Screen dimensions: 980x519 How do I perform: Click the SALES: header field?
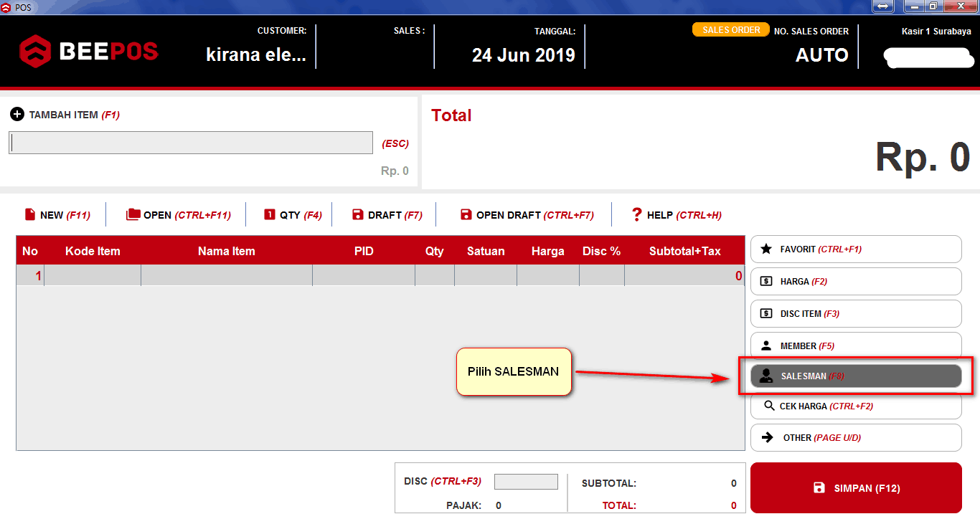tap(409, 31)
